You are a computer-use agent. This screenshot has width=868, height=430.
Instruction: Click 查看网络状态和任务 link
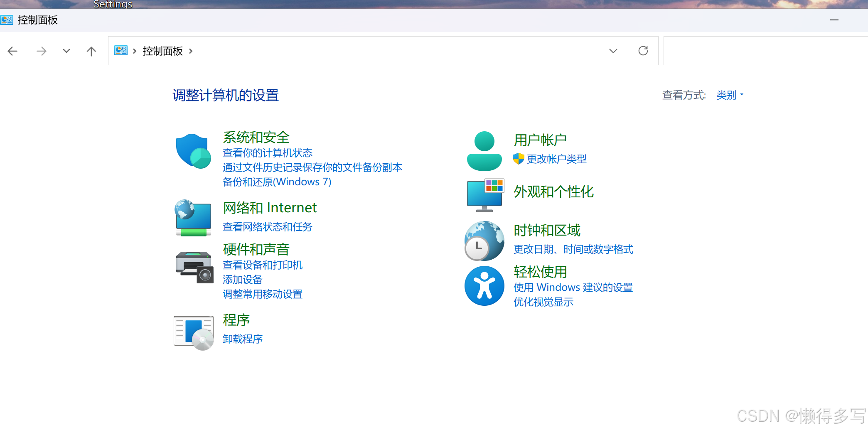268,227
